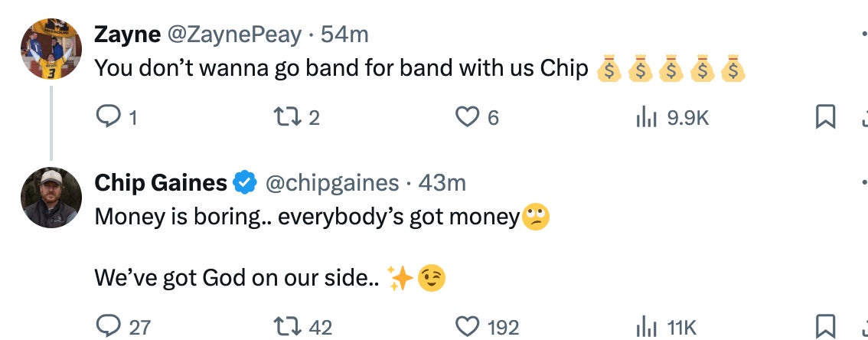Like Zayne's tweet
The height and width of the screenshot is (340, 868).
point(466,117)
